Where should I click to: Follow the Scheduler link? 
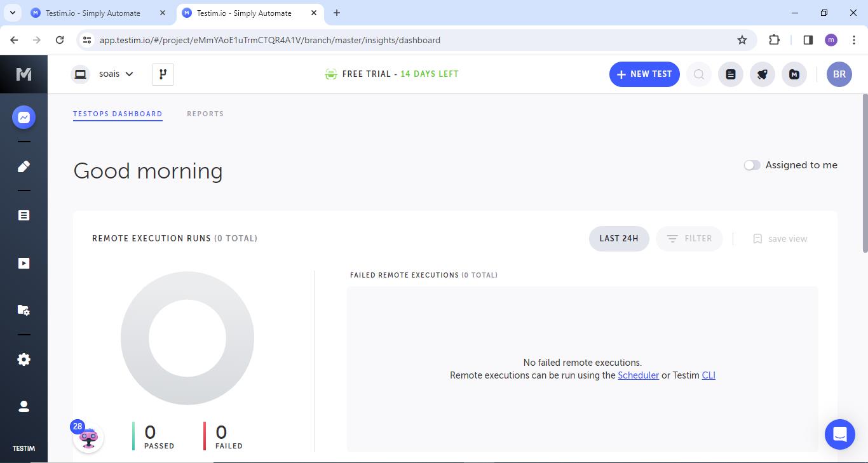[638, 375]
